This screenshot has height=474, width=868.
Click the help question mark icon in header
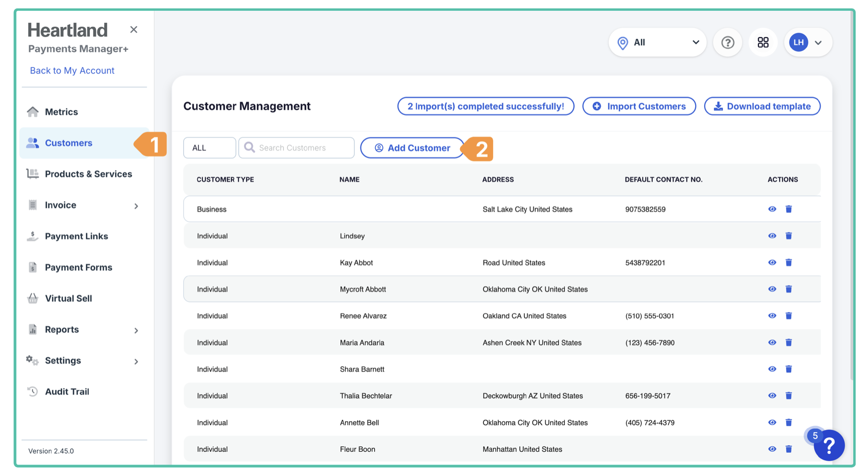(x=727, y=42)
